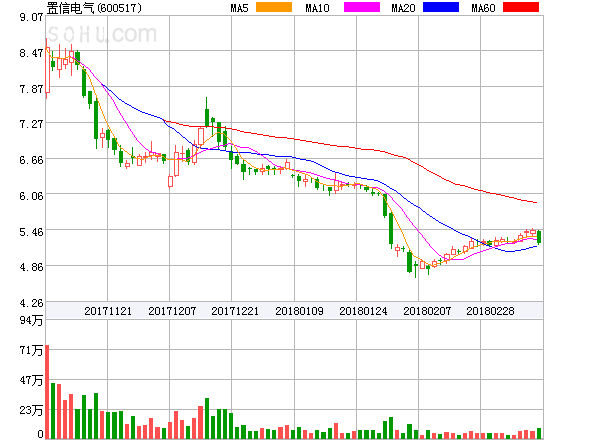The image size is (600, 440).
Task: Click the 6.06 price axis label
Action: point(31,196)
